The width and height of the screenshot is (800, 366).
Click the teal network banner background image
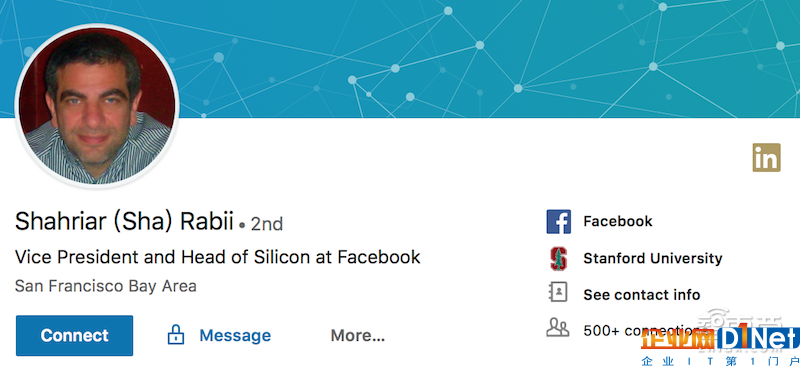click(x=490, y=59)
